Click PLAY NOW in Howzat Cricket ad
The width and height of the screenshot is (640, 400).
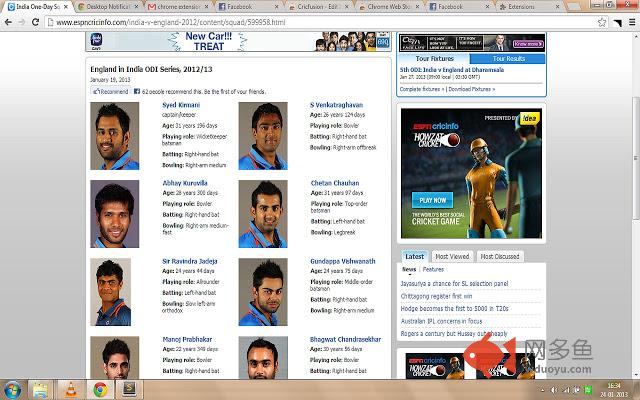pos(432,200)
